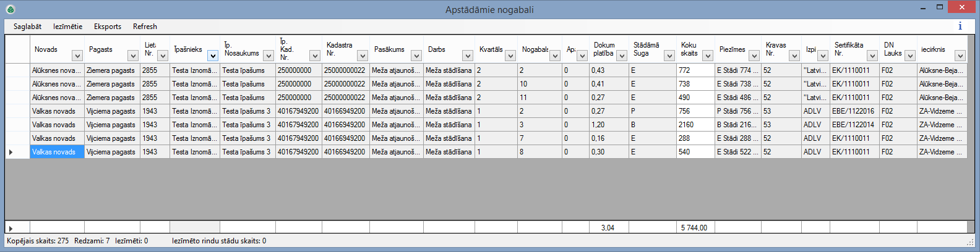Select piezīmes cell 'P Stādi 756'
Screen dimensions: 980x252
coord(737,111)
